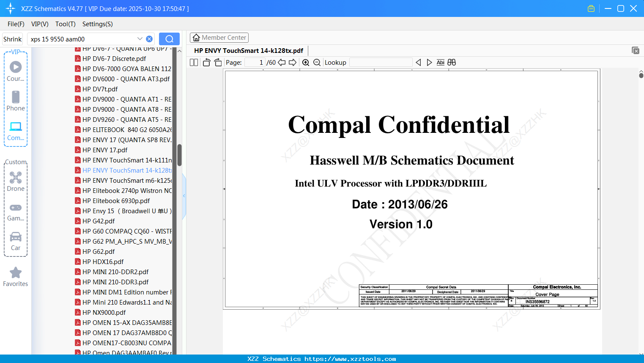Zoom in on the schematic
Screen dimensions: 644x363
point(306,62)
